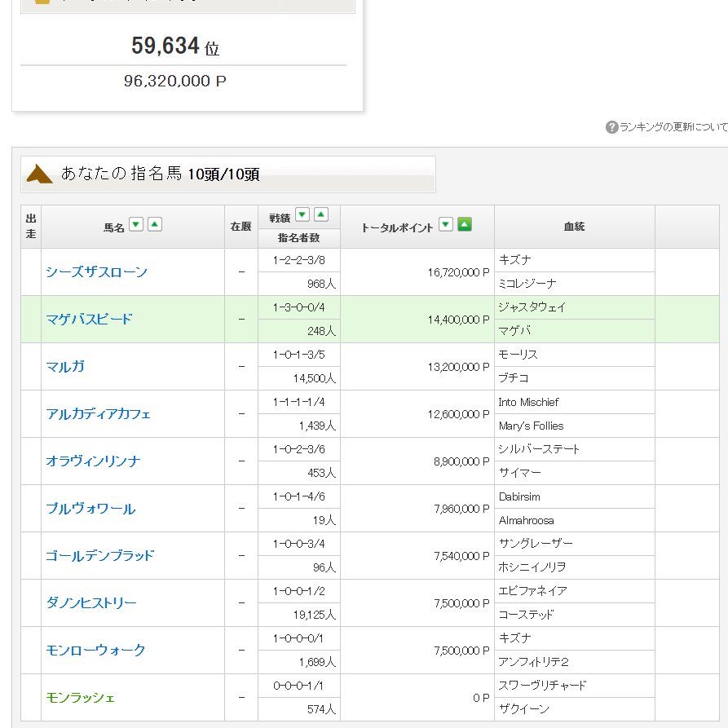This screenshot has width=728, height=728.
Task: Select dam ミコレジーナ
Action: [x=527, y=284]
